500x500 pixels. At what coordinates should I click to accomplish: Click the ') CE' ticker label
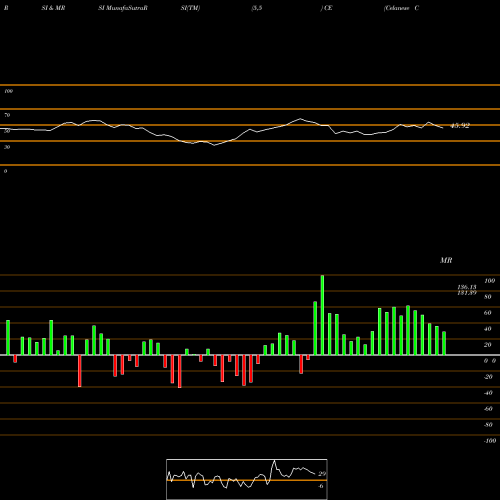pos(327,8)
